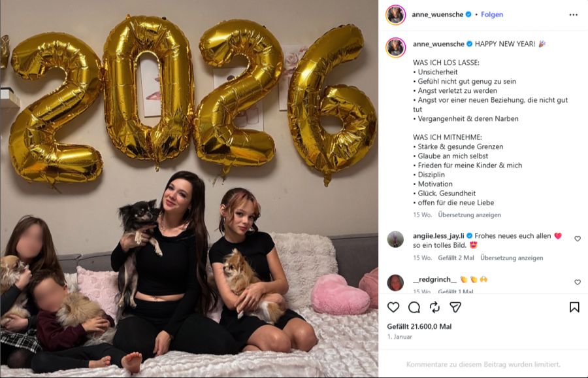This screenshot has width=588, height=378.
Task: View likes list Gefällt 21.600,0 Mal
Action: tap(419, 326)
